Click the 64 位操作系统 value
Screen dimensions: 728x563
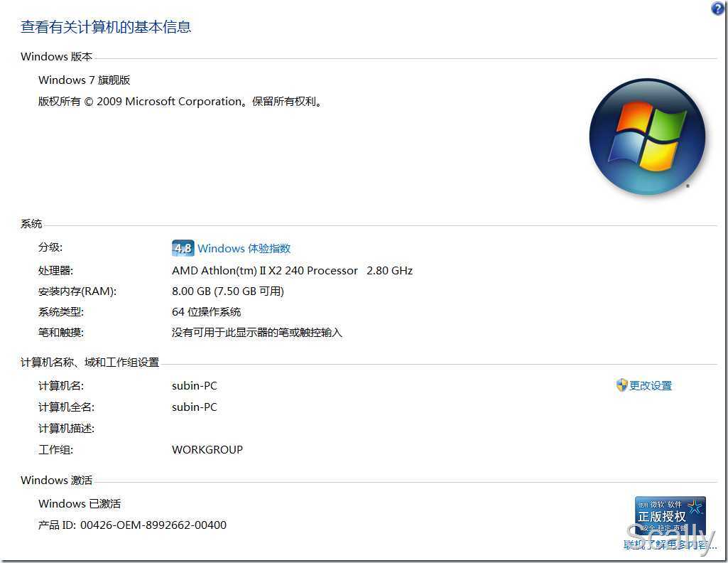pos(206,311)
